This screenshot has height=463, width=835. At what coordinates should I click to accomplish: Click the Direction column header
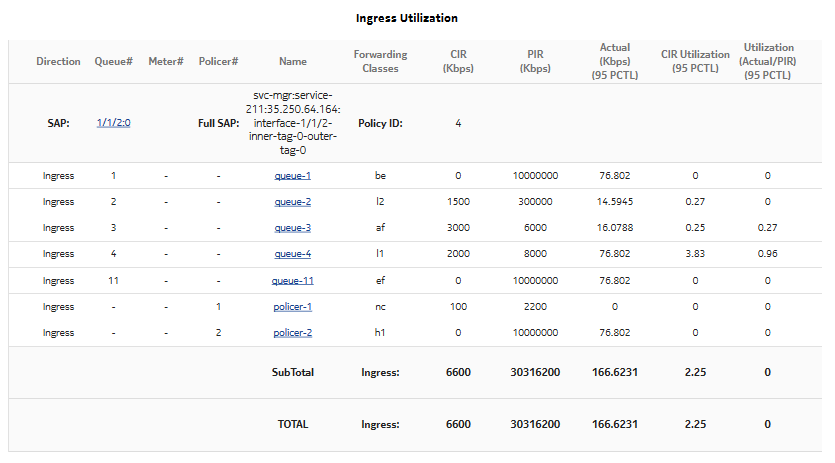click(58, 62)
